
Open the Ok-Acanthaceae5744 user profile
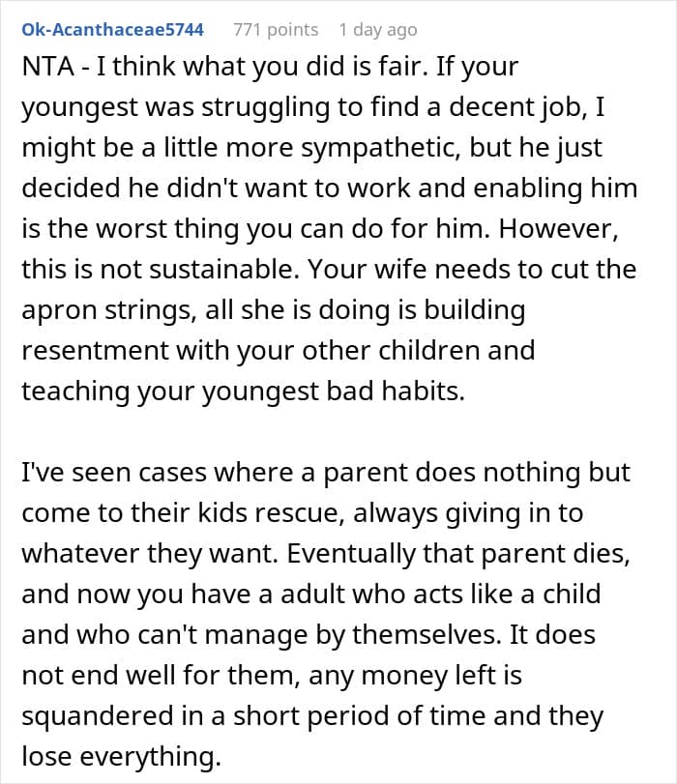[x=112, y=30]
